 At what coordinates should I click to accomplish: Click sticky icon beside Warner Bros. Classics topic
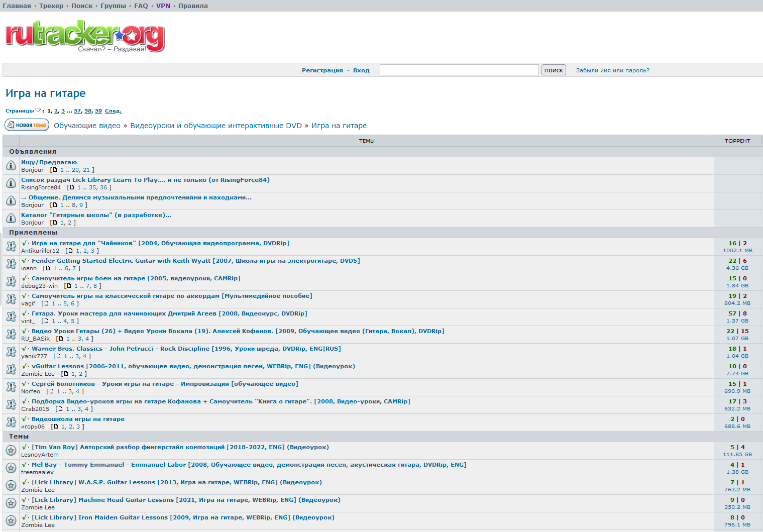(11, 352)
